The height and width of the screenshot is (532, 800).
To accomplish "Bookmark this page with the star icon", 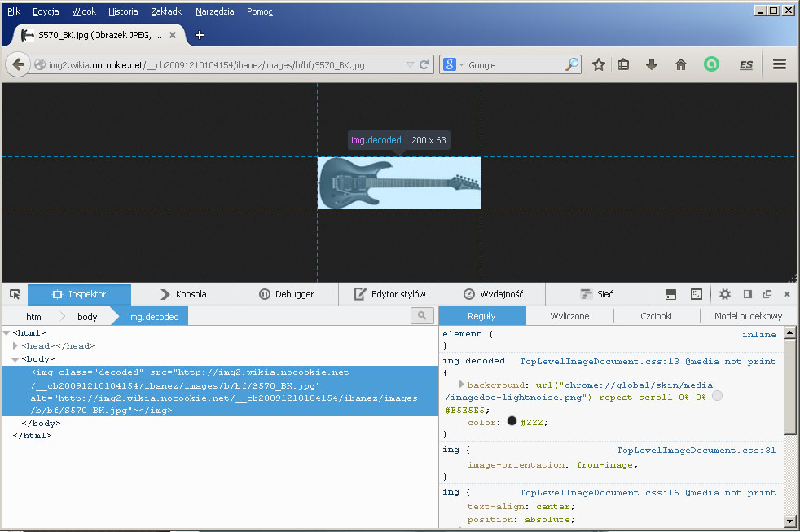I will tap(598, 65).
